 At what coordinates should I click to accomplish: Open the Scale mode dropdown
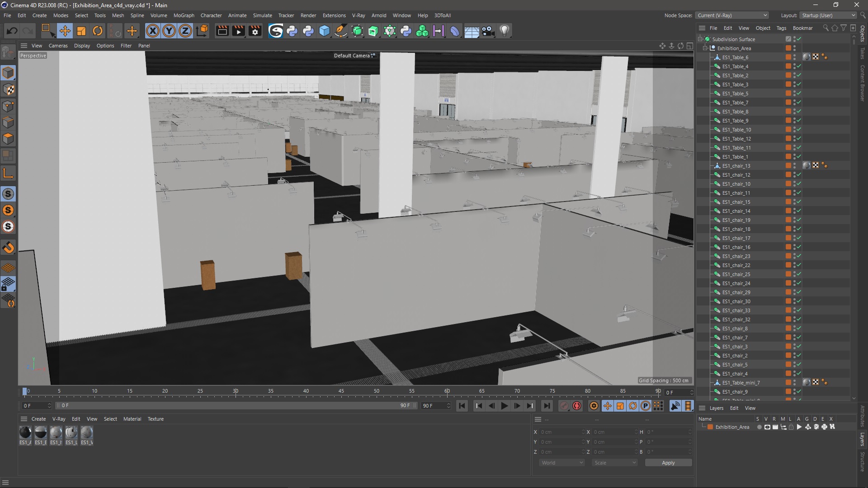[x=615, y=463]
